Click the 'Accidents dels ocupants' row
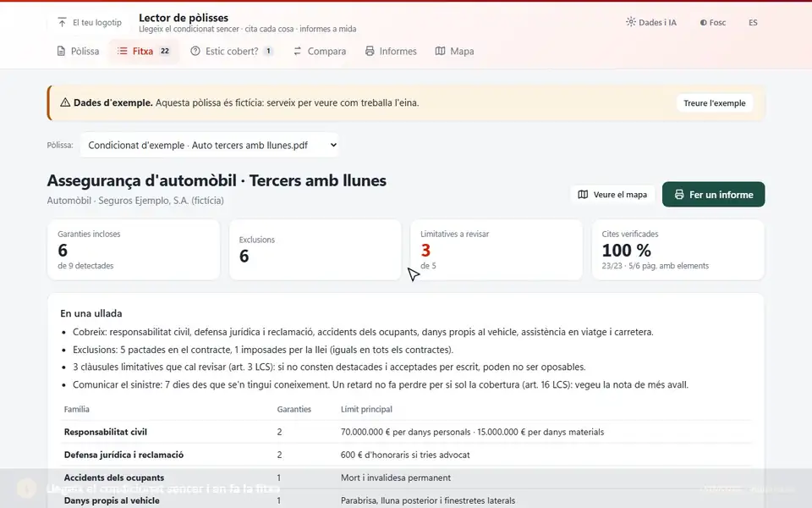The image size is (812, 508). tap(406, 478)
